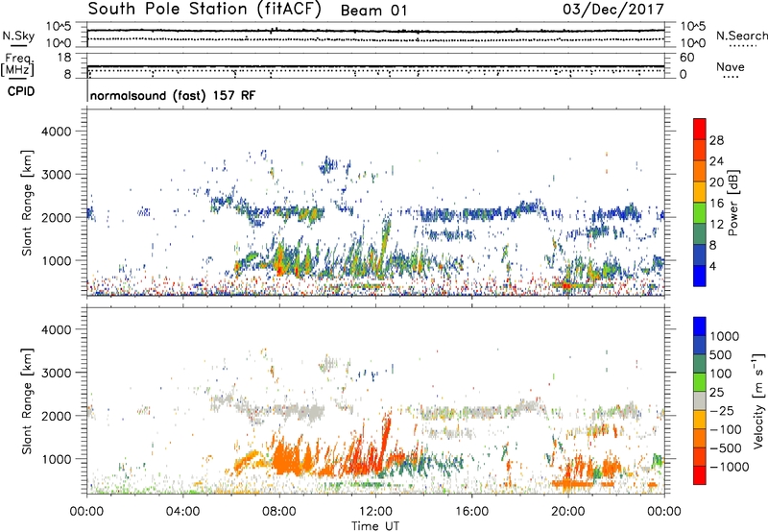
Task: Click the 100 label on velocity colorbar
Action: coord(721,374)
